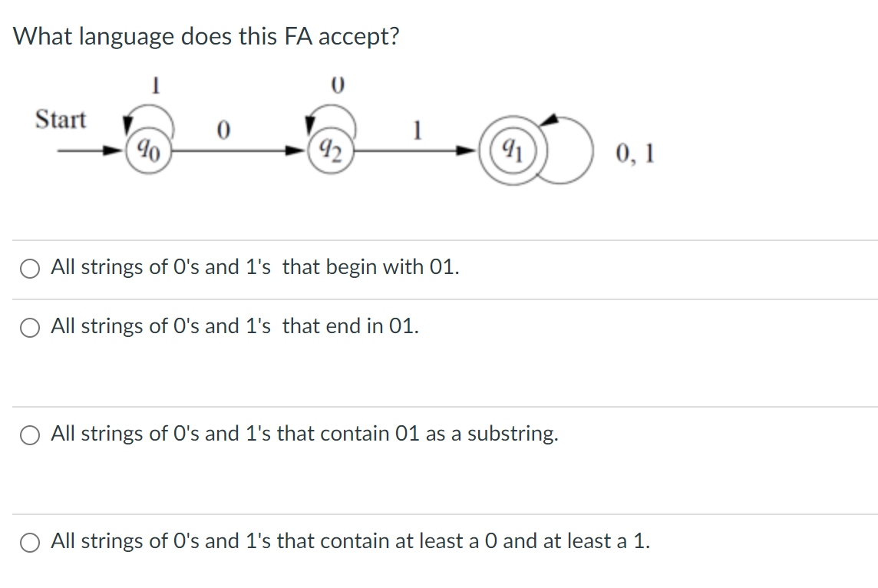Select 'contain at least a 0 and at least a 1'
This screenshot has width=878, height=588.
(x=31, y=543)
